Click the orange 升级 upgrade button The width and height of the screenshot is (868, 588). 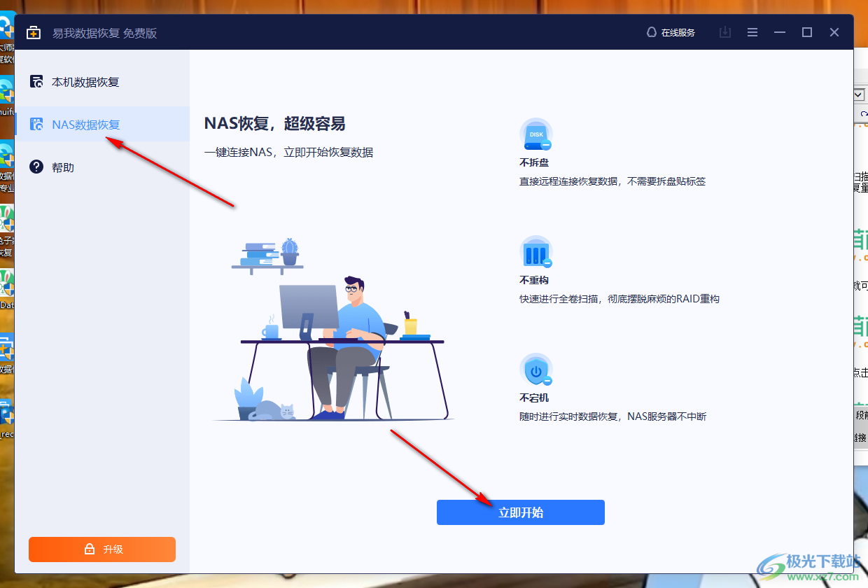click(x=102, y=549)
